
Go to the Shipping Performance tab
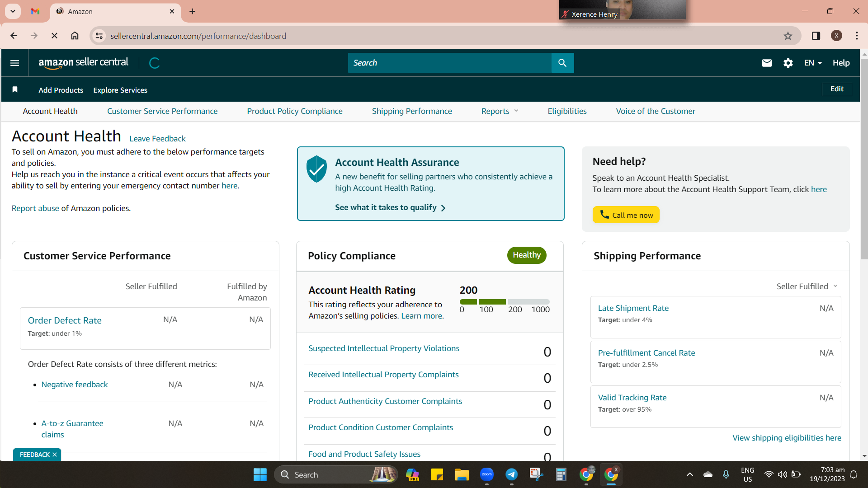tap(412, 111)
